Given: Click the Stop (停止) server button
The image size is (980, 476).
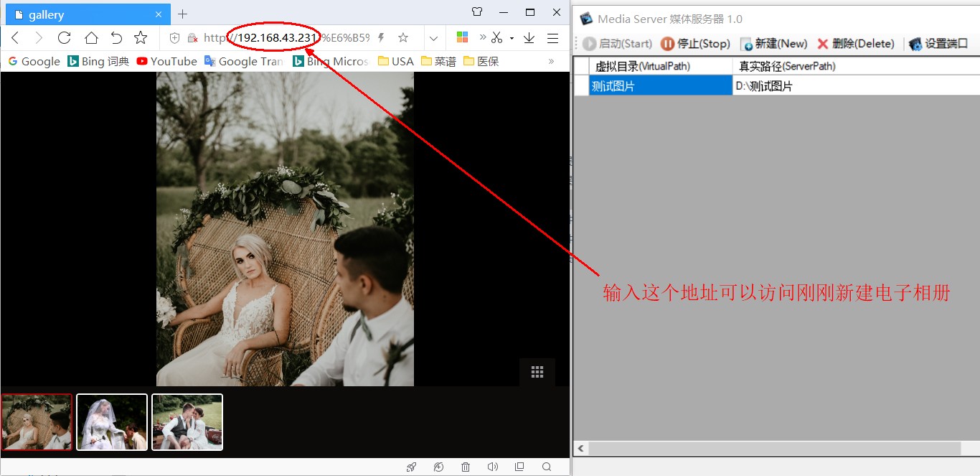Looking at the screenshot, I should coord(695,44).
